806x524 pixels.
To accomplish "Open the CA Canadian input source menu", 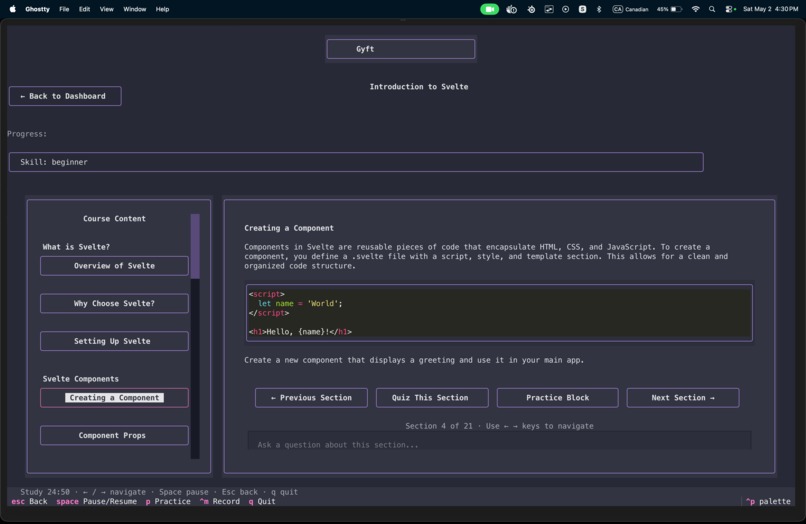I will [630, 9].
